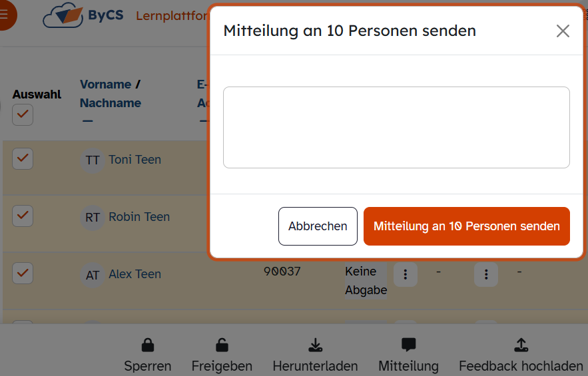588x376 pixels.
Task: Uncheck the checkbox for Robin Teen
Action: pos(23,216)
